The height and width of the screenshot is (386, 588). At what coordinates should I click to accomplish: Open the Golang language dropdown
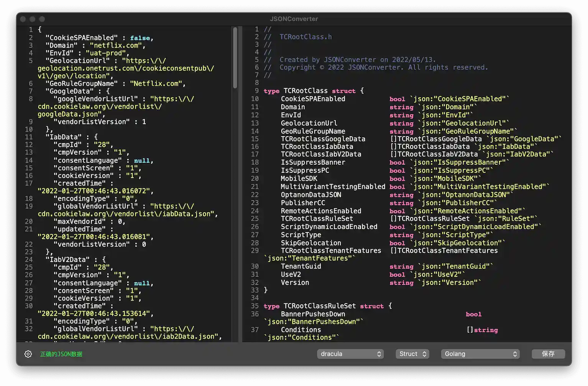(x=480, y=354)
